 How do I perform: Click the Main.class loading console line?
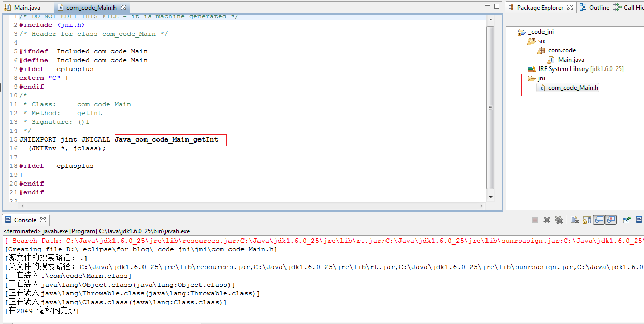tap(69, 276)
